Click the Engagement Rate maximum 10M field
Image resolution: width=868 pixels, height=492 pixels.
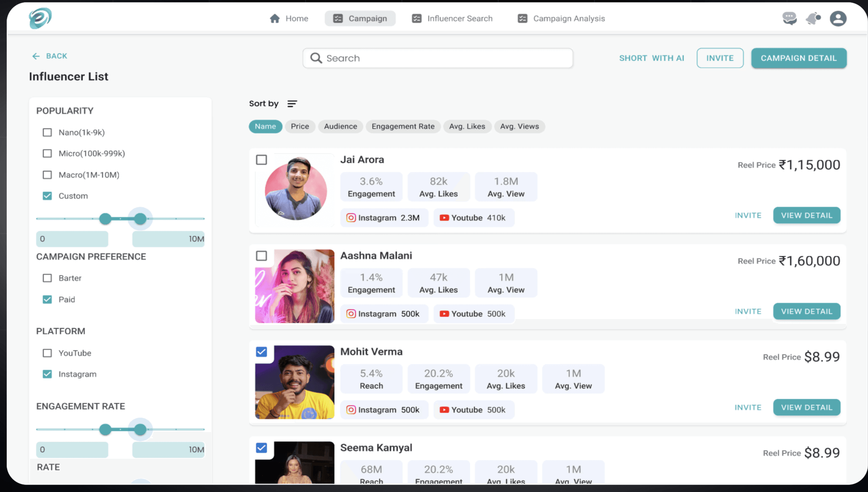168,450
